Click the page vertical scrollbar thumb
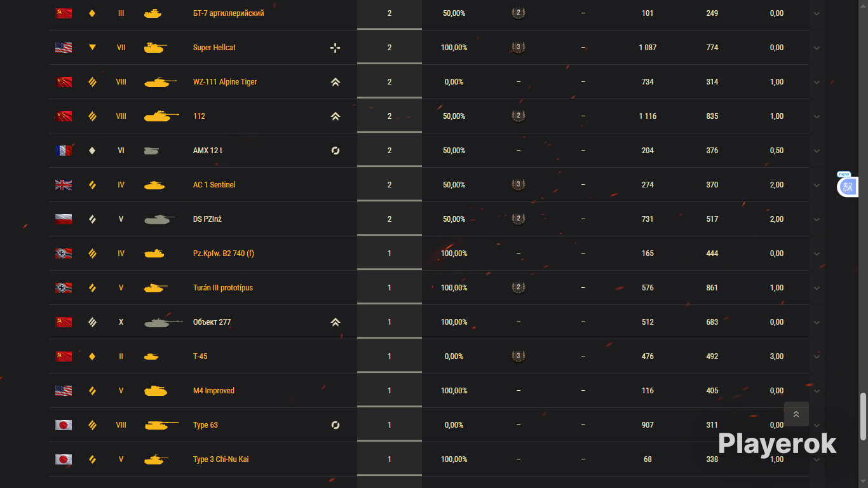868x488 pixels. 863,416
